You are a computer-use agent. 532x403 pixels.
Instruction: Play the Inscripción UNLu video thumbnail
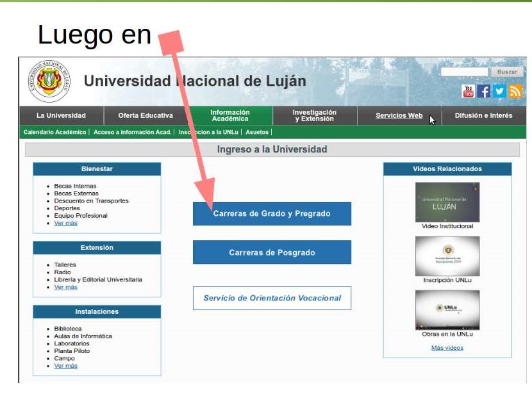tap(447, 256)
